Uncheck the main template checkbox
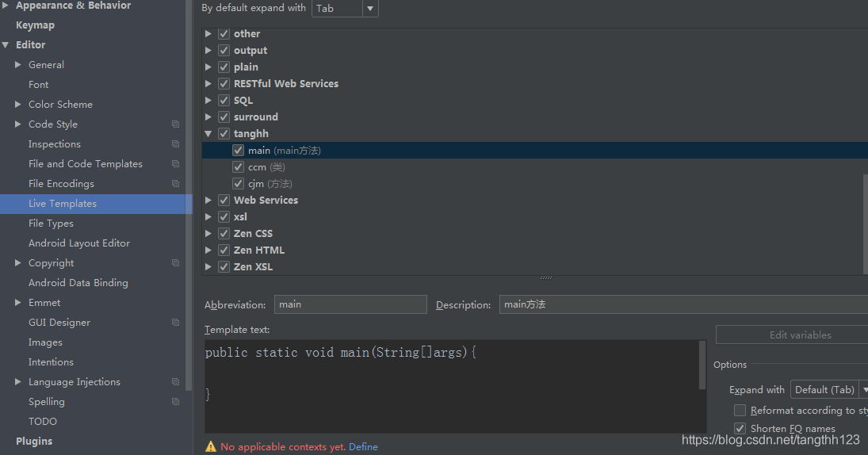The image size is (868, 455). pos(239,151)
